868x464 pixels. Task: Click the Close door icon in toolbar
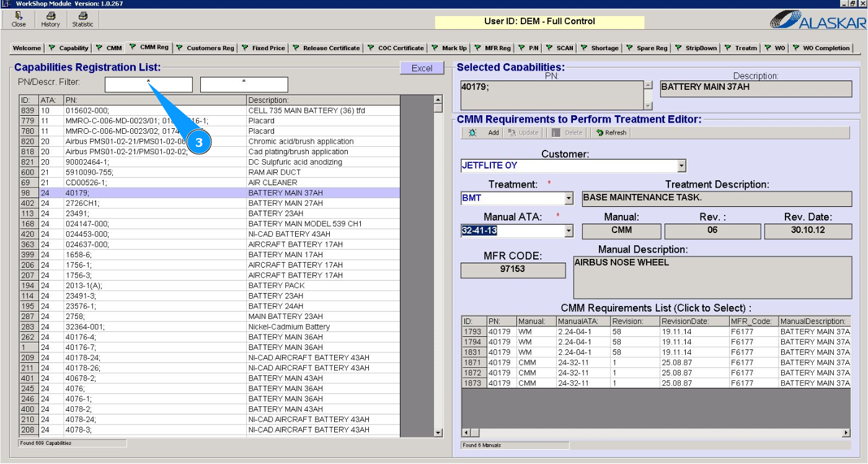coord(19,15)
